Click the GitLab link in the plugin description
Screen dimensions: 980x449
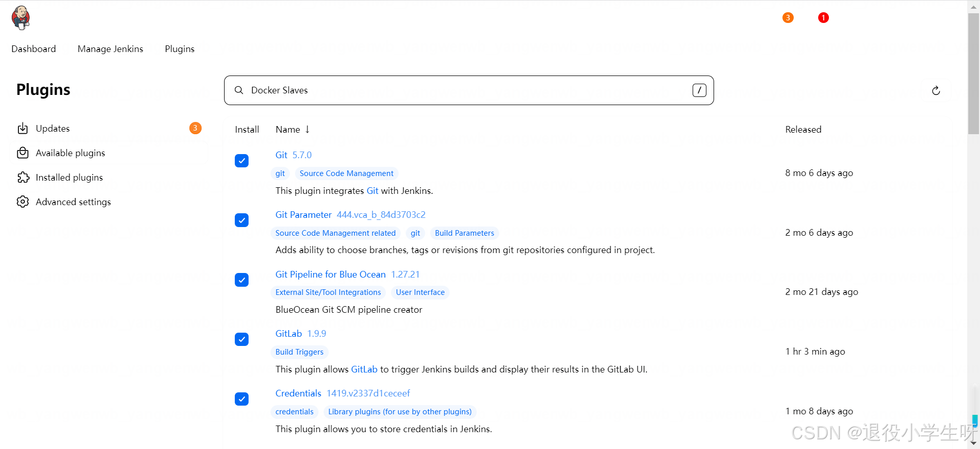[364, 369]
